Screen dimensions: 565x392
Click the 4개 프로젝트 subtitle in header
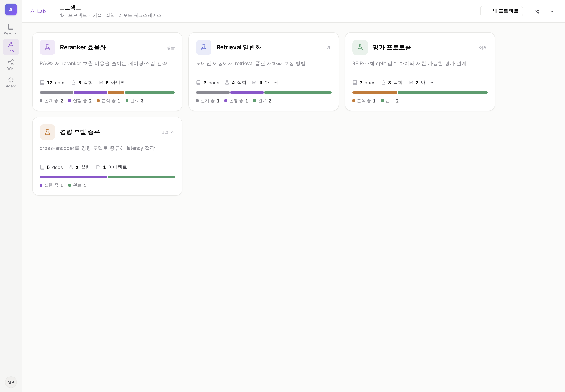pyautogui.click(x=73, y=15)
